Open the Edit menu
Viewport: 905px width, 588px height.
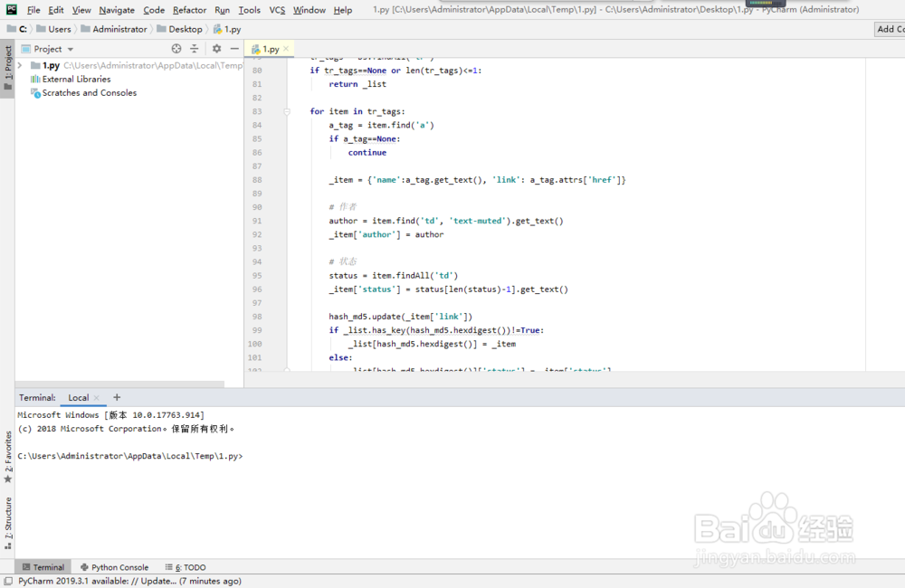click(x=56, y=10)
